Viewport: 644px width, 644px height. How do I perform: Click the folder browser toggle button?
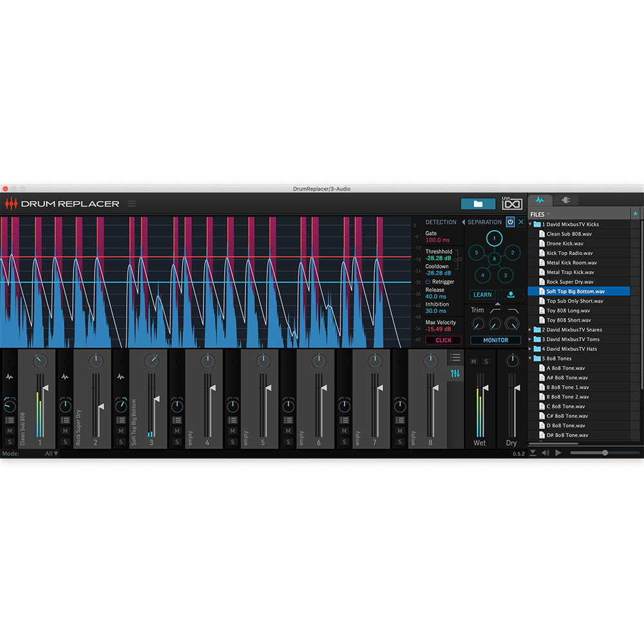tap(478, 204)
